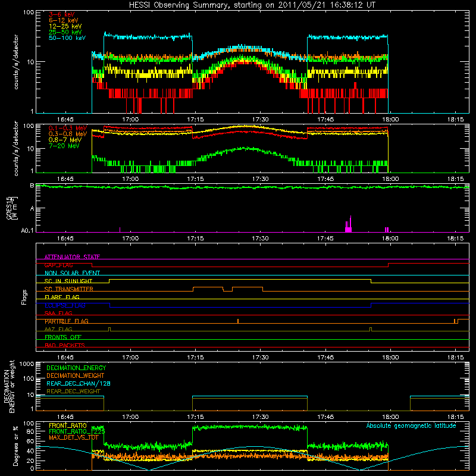Select the MAX_DET_VS_TOT legend label
476x476 pixels.
73,437
